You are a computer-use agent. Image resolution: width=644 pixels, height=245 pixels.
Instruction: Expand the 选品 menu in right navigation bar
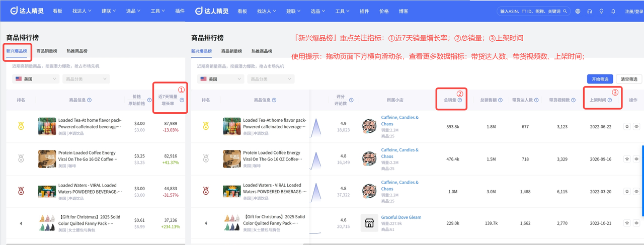(x=317, y=11)
